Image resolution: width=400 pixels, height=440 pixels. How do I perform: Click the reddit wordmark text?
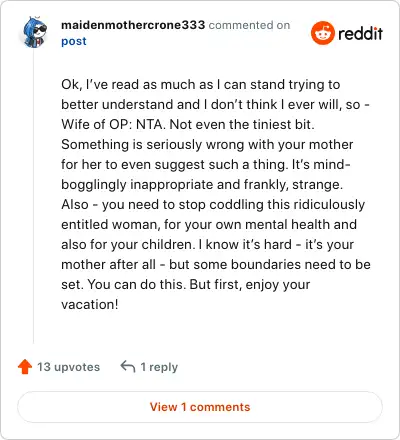[361, 33]
